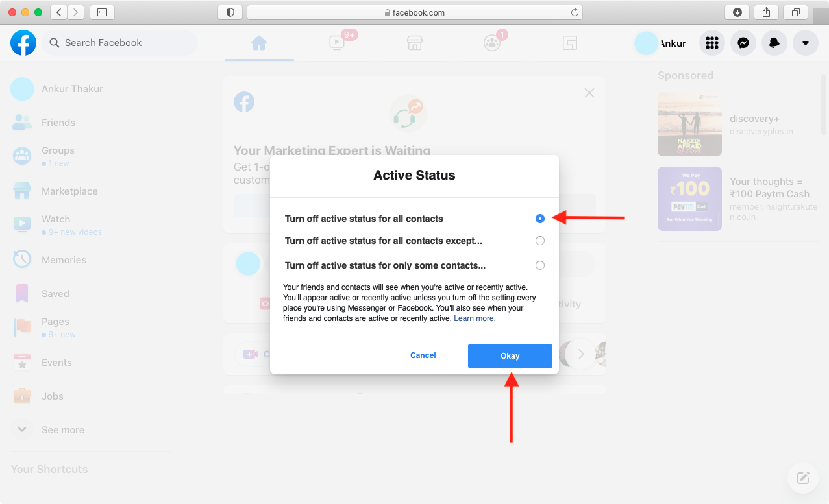829x504 pixels.
Task: Show Safari downloads icon
Action: 737,12
